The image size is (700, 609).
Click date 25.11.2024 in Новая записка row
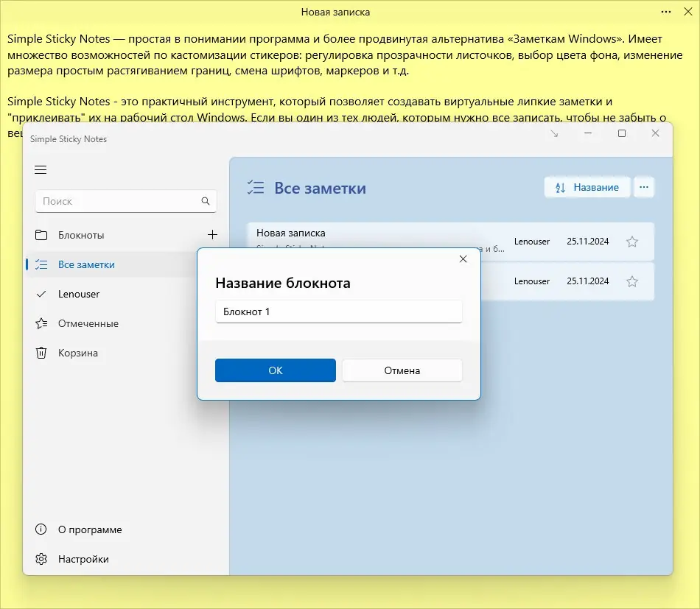(588, 242)
